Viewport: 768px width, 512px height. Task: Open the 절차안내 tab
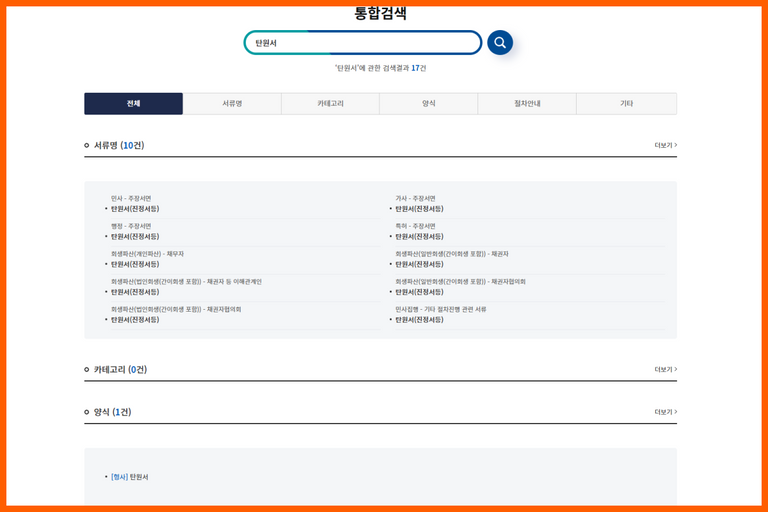(527, 104)
